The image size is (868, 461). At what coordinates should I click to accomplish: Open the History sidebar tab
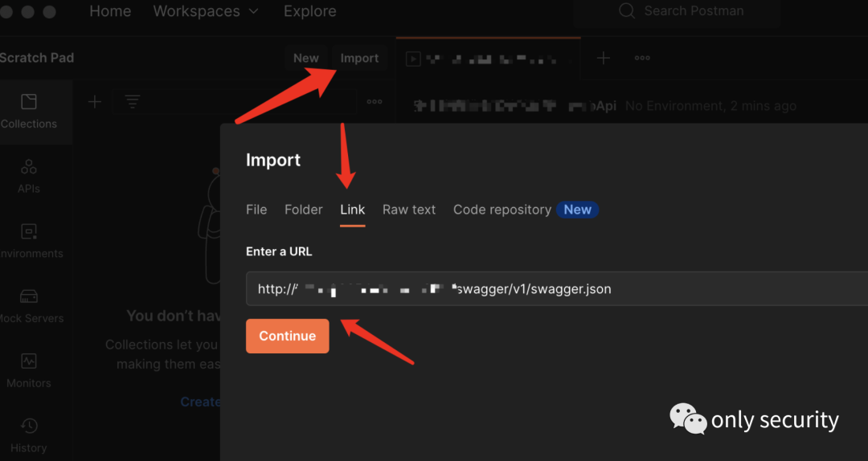click(x=29, y=435)
